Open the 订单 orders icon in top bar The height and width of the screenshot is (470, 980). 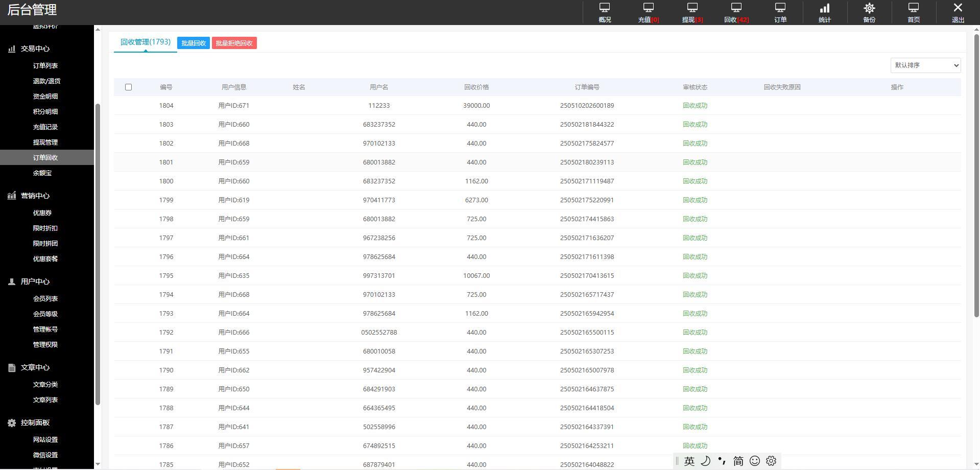click(x=780, y=8)
